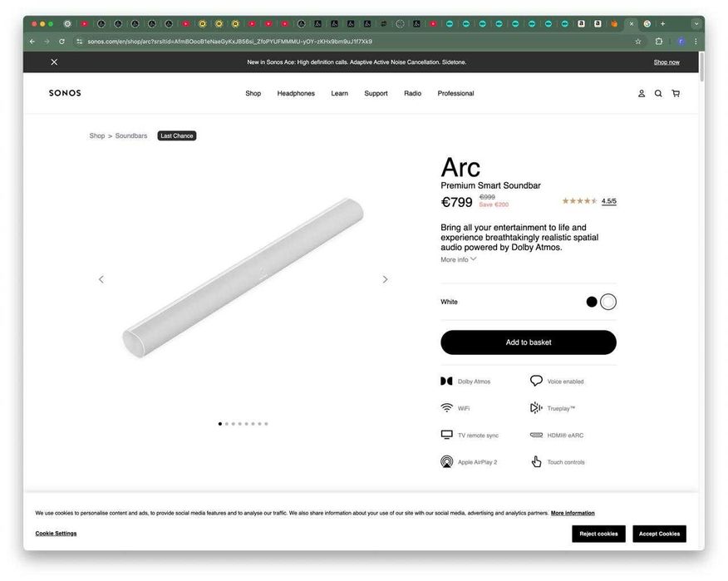Go to the second product image dot

click(x=227, y=424)
